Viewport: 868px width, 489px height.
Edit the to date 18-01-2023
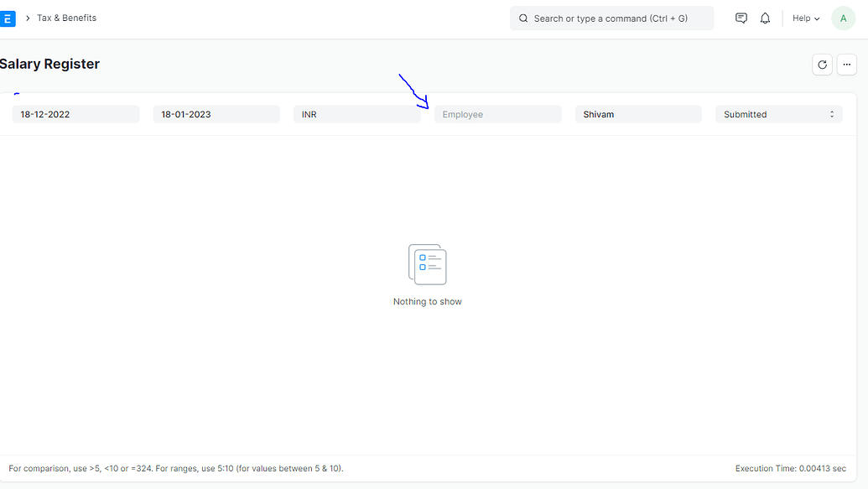pos(216,114)
